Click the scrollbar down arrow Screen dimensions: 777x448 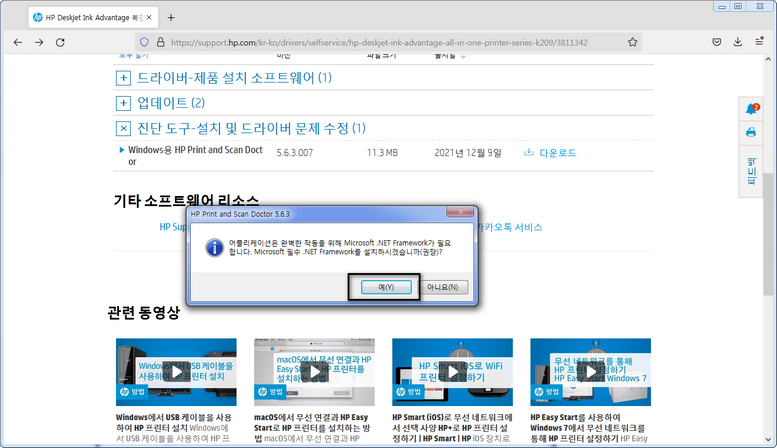point(768,440)
